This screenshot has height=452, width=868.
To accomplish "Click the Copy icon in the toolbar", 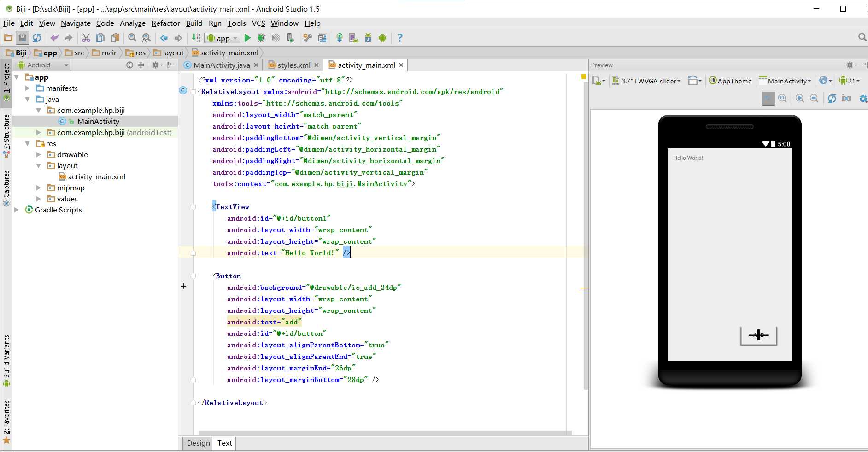I will click(100, 38).
